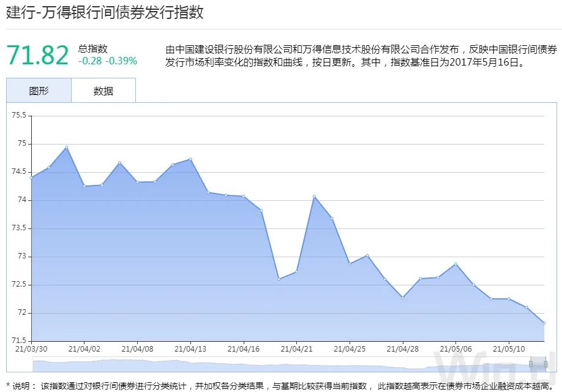Click the 21/04/02 x-axis label
The image size is (562, 392).
[x=84, y=349]
